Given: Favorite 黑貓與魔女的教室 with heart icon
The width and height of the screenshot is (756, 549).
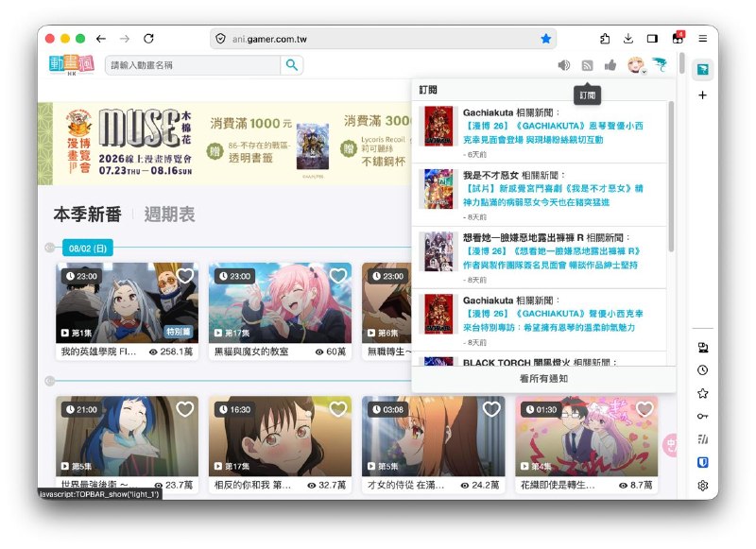Looking at the screenshot, I should coord(338,276).
